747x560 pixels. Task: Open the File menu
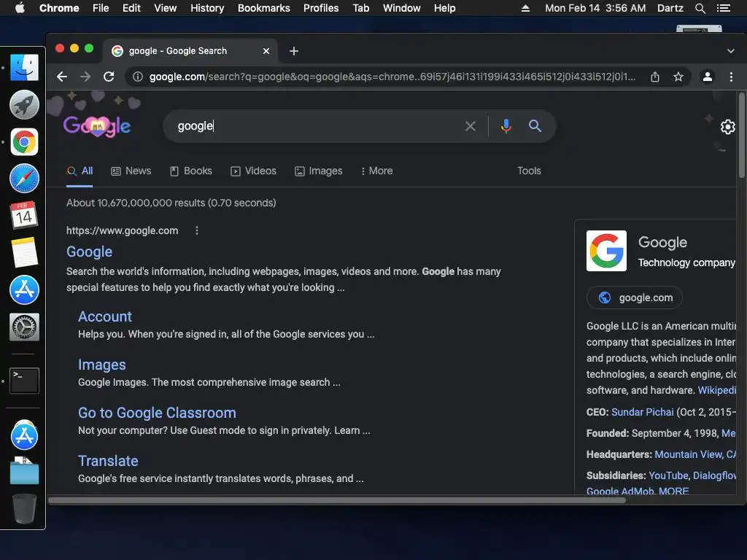[x=101, y=8]
